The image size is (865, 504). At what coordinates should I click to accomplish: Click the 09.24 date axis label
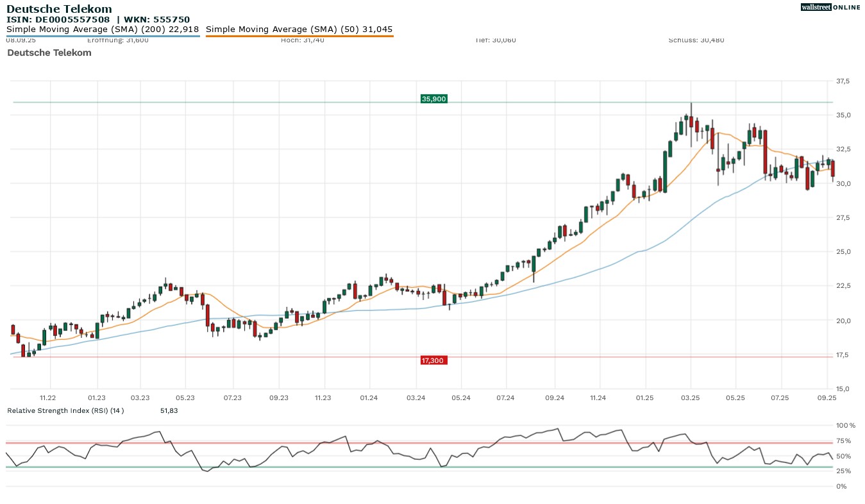[x=555, y=398]
